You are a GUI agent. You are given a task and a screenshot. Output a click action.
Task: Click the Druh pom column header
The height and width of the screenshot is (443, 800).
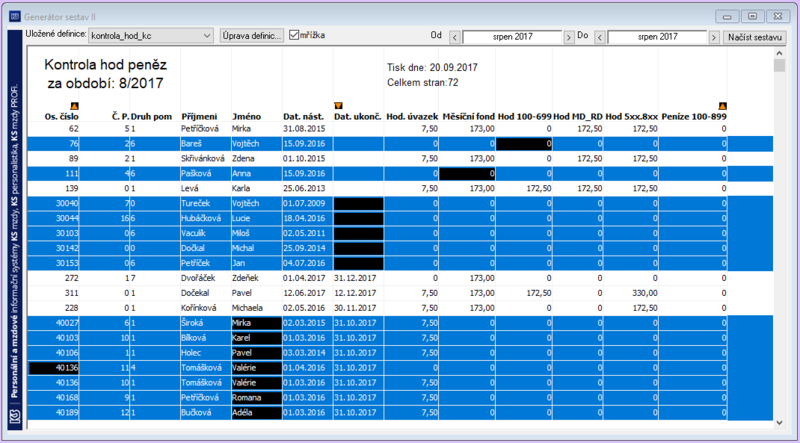[x=152, y=117]
